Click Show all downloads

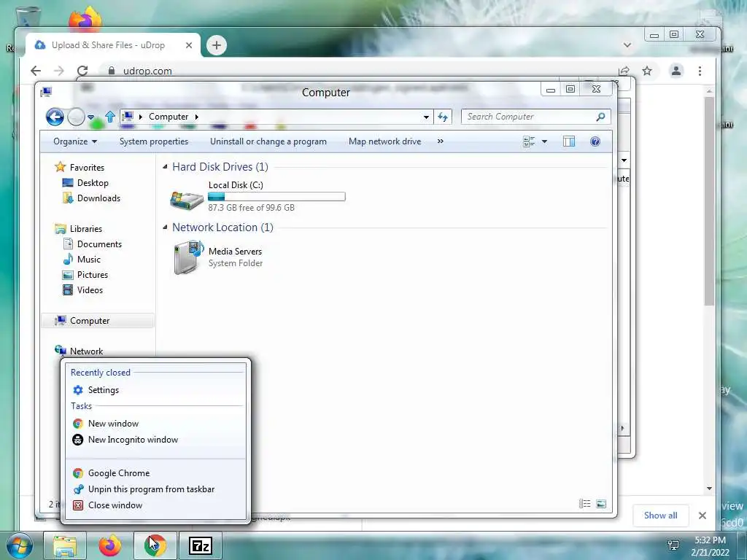click(661, 516)
